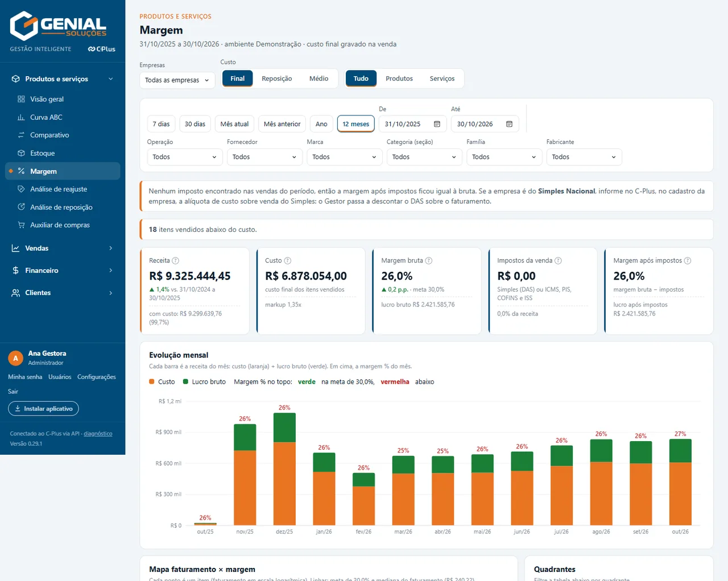This screenshot has height=581, width=728.
Task: Open the Fabricante dropdown
Action: coord(584,157)
